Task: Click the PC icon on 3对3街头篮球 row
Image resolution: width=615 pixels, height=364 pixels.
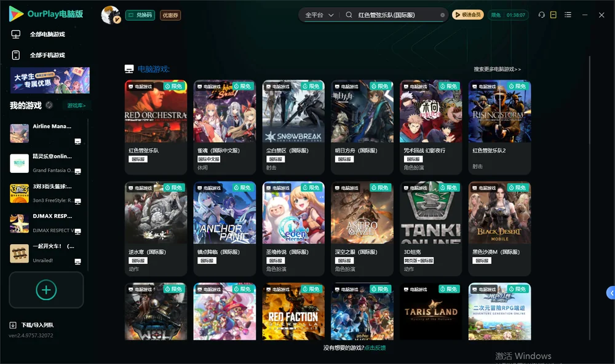Action: [x=77, y=201]
